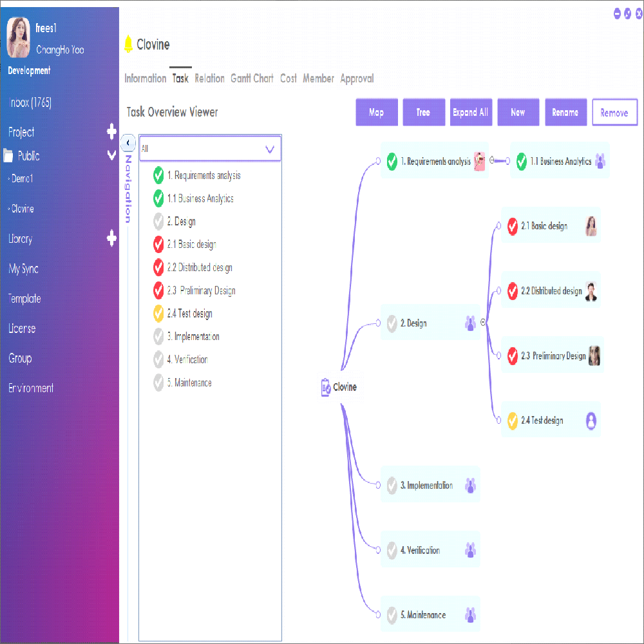Click the Remove button
This screenshot has height=644, width=644.
click(614, 113)
